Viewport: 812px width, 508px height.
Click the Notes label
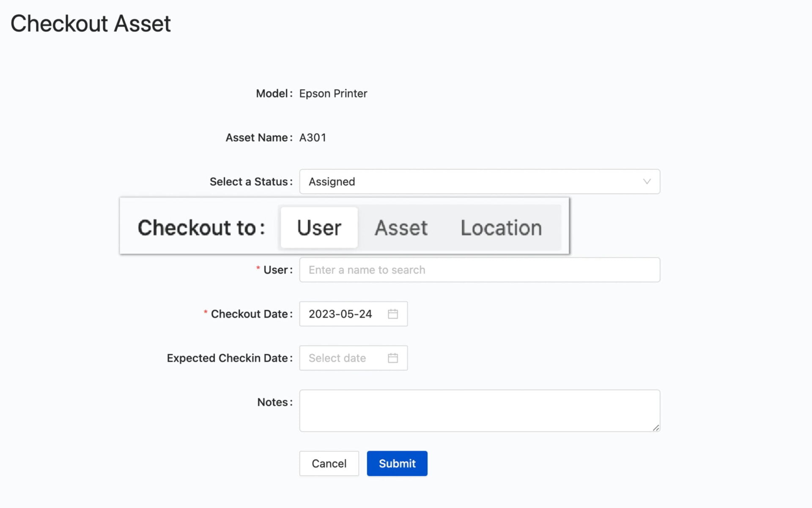(275, 402)
